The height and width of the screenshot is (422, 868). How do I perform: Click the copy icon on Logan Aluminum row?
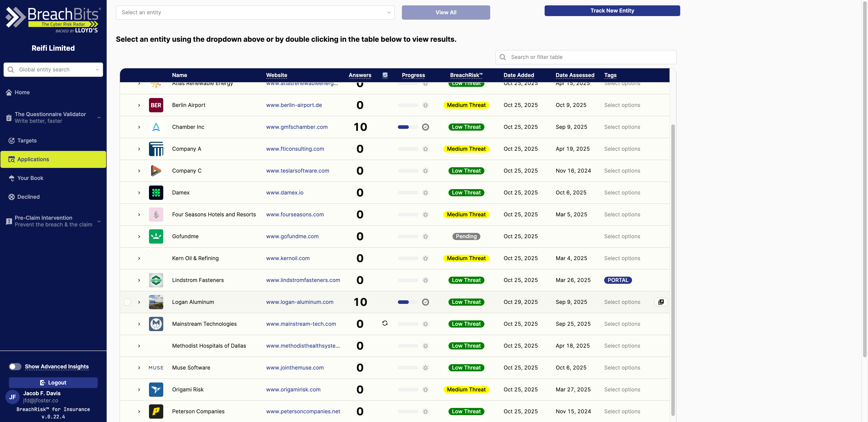[660, 302]
